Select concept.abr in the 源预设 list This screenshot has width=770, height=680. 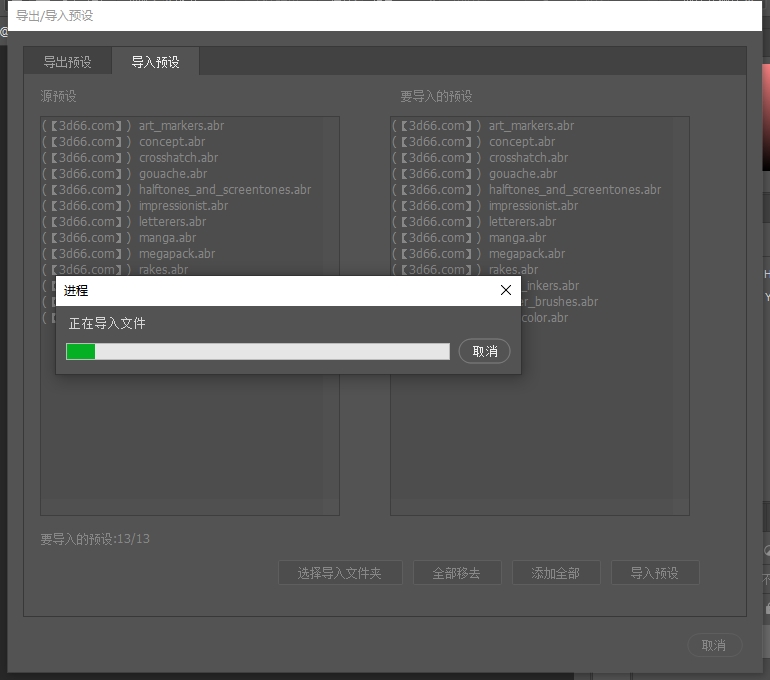172,142
